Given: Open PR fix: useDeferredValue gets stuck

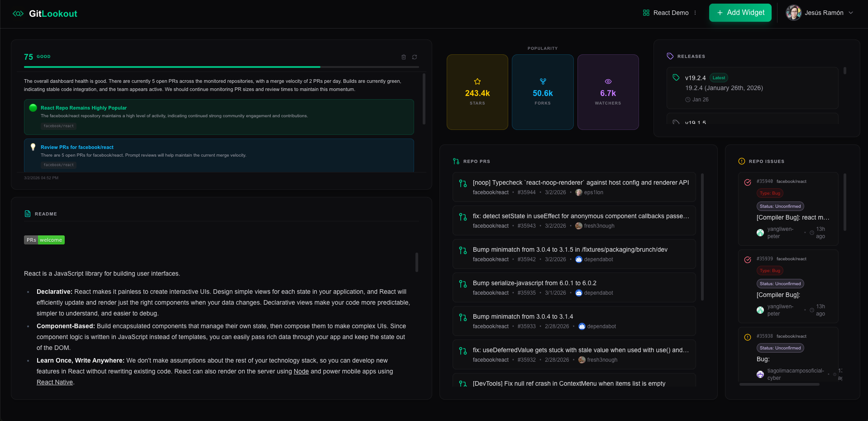Looking at the screenshot, I should click(574, 354).
